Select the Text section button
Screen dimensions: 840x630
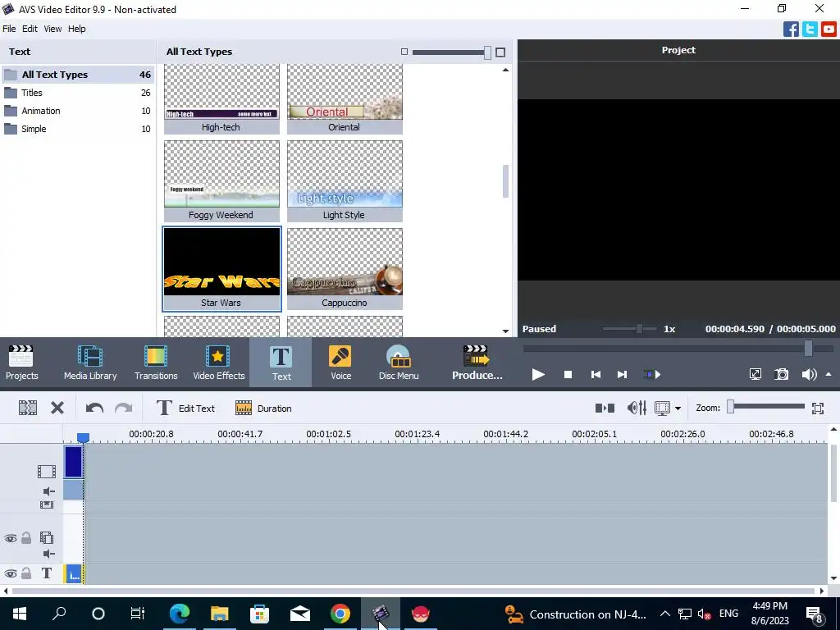(x=281, y=362)
